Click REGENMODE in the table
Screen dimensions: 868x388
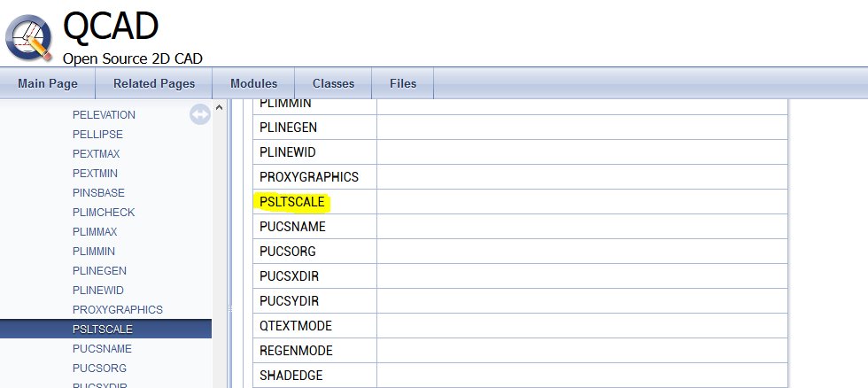point(296,351)
